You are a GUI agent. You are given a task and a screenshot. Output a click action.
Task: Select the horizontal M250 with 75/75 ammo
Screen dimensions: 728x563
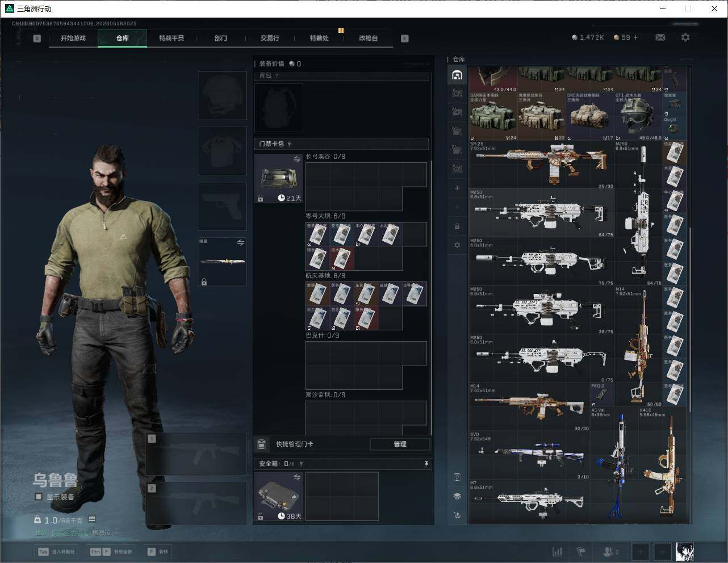542,262
